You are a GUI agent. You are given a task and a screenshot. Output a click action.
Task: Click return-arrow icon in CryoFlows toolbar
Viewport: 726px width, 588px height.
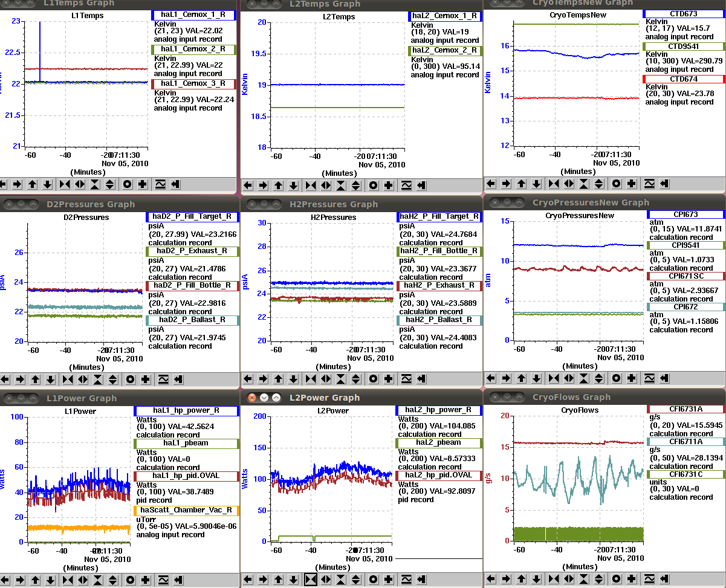[x=665, y=579]
